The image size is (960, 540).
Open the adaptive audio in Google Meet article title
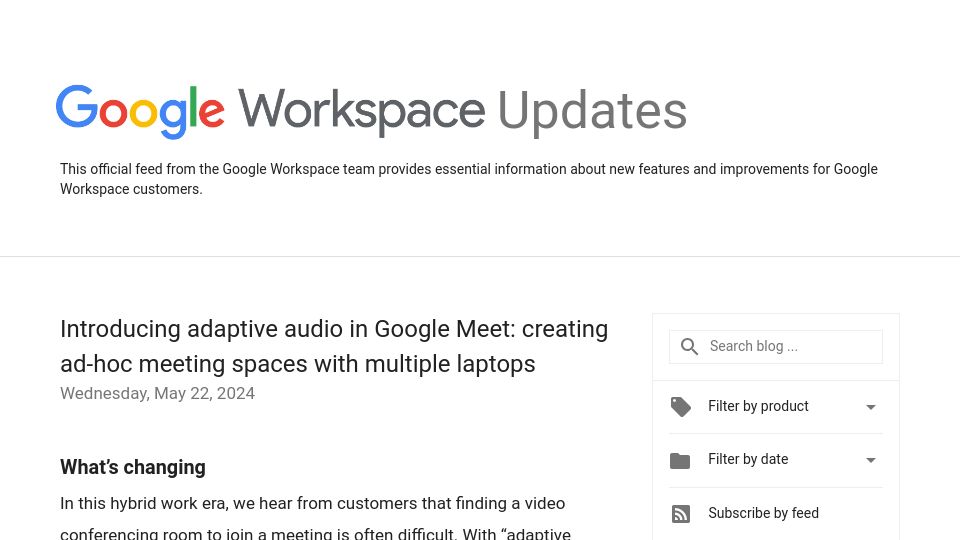(334, 347)
